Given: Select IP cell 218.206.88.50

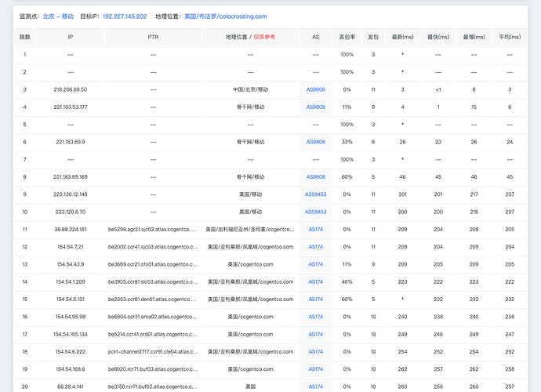Looking at the screenshot, I should (x=71, y=89).
